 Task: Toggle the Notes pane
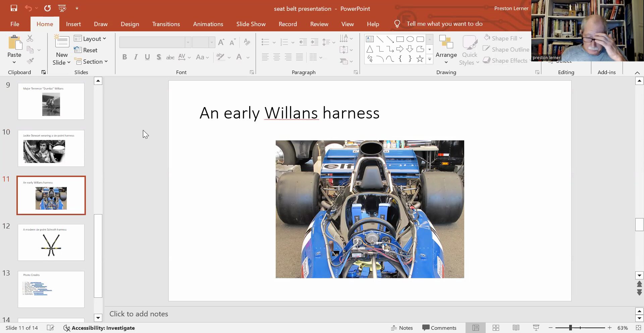(x=402, y=328)
